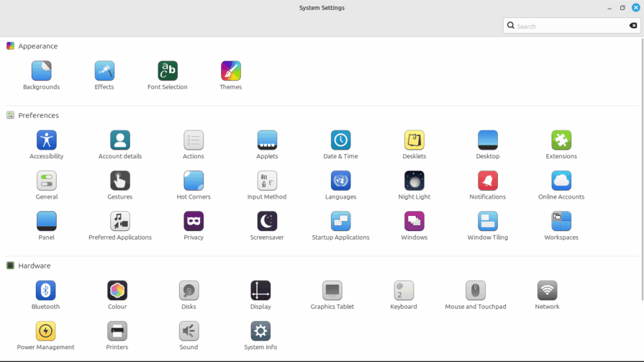The width and height of the screenshot is (644, 362).
Task: Select the Applets icon
Action: tap(267, 140)
